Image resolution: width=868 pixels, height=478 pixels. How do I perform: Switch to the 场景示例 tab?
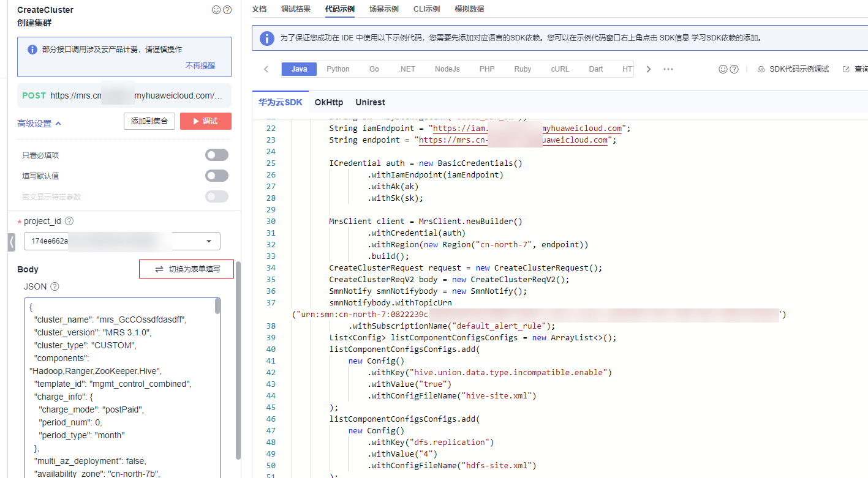click(x=384, y=9)
